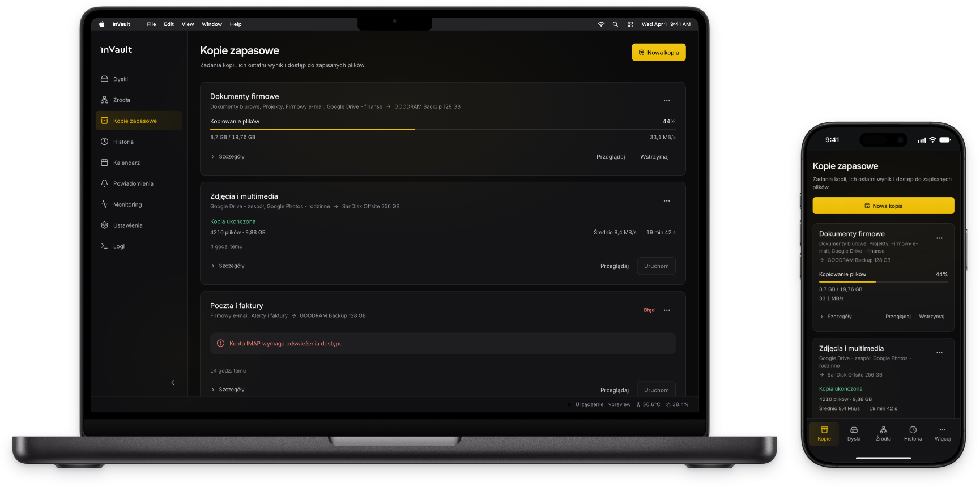Click Uruchom for Zdjęcia i multimedia on laptop
The image size is (980, 487).
coord(656,266)
